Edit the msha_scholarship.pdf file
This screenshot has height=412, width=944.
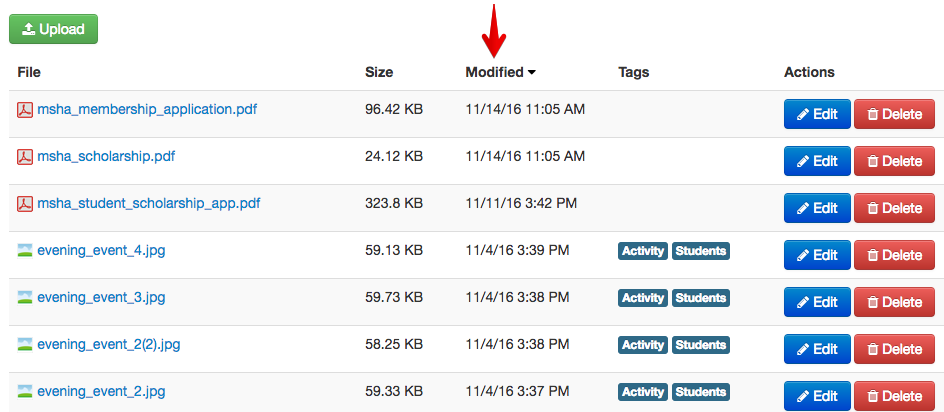[x=817, y=161]
